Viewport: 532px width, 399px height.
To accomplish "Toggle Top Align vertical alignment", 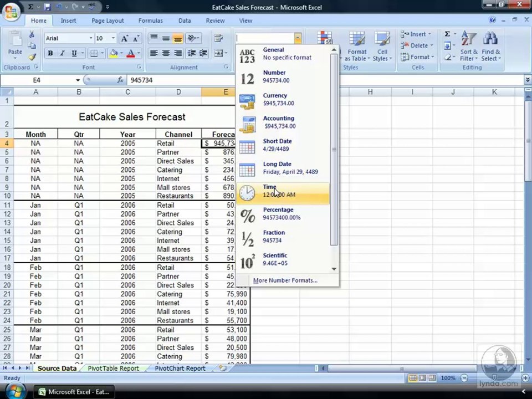I will [154, 38].
